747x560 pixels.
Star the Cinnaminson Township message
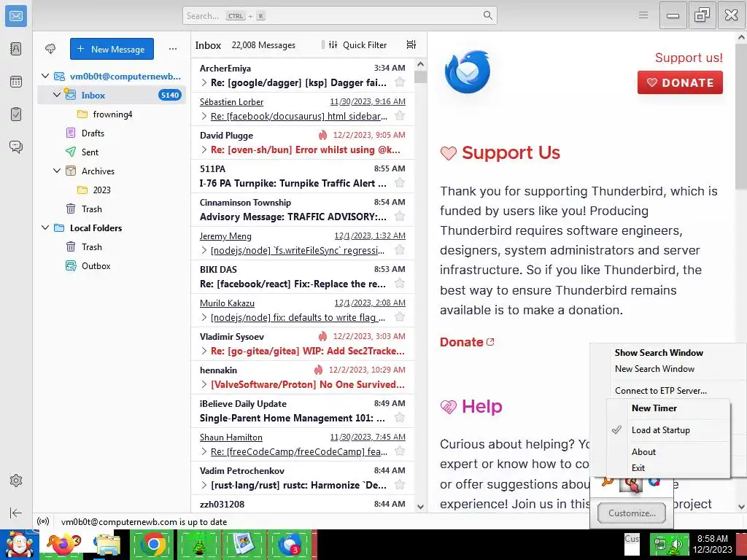pos(400,216)
